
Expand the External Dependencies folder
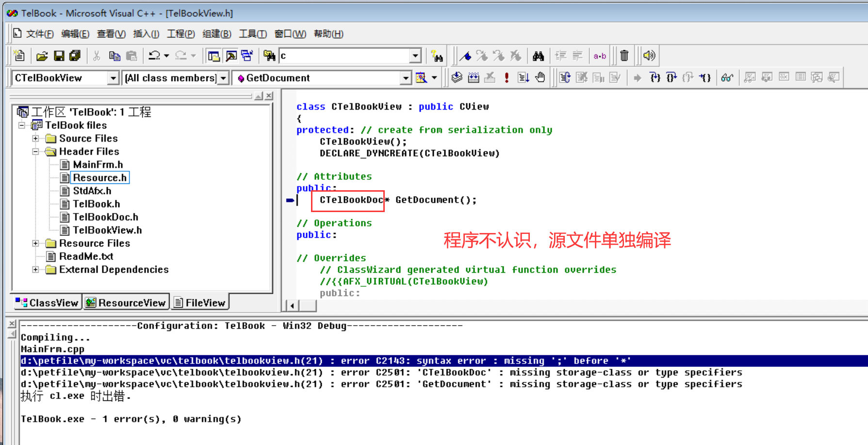(x=35, y=269)
